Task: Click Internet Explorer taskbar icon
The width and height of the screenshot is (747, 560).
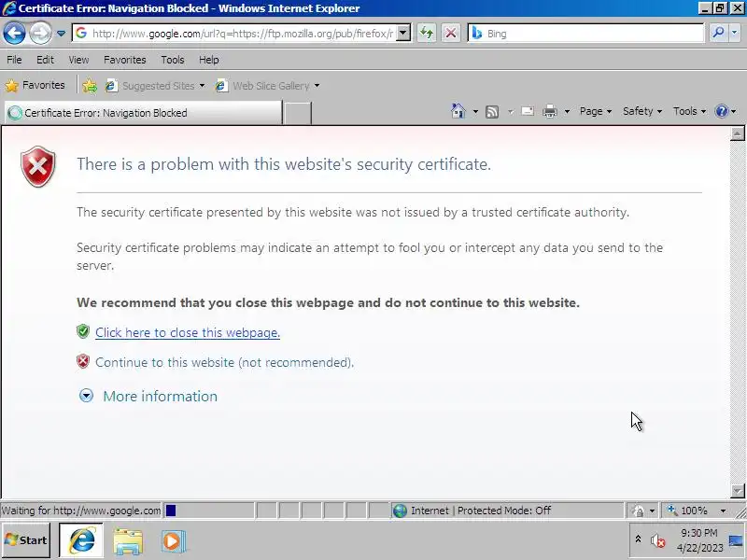Action: (x=81, y=540)
